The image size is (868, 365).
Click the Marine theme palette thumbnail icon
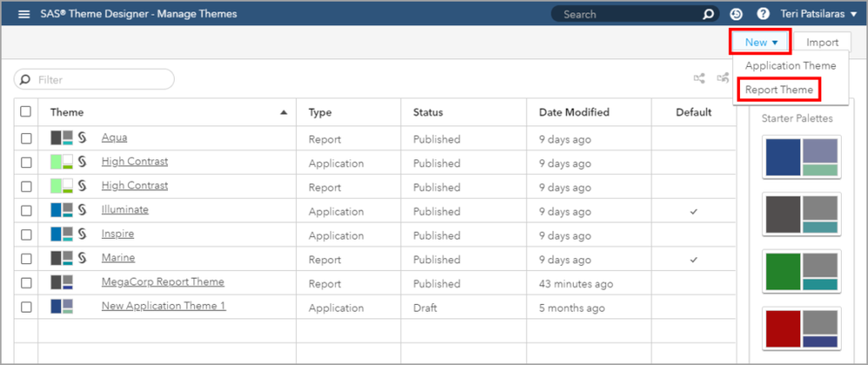[x=62, y=258]
